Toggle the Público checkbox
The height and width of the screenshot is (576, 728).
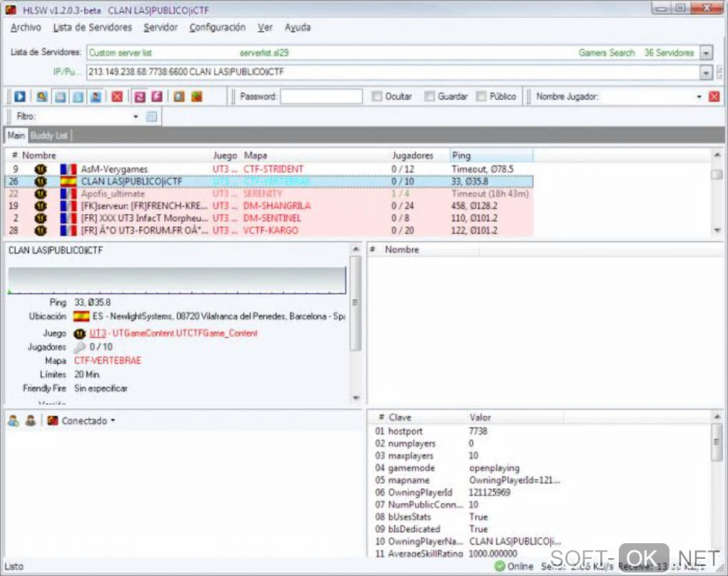pos(482,96)
